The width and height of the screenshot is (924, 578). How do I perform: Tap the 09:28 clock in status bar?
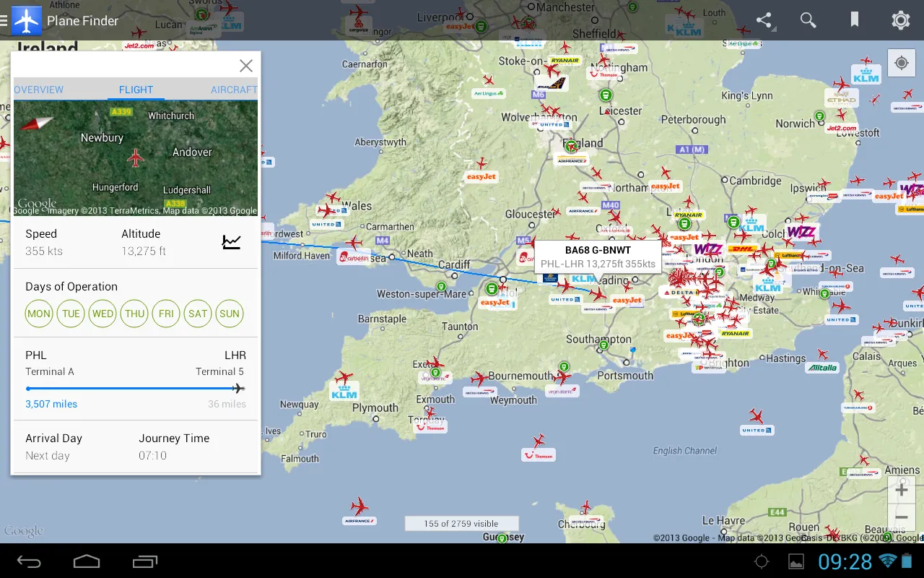845,561
